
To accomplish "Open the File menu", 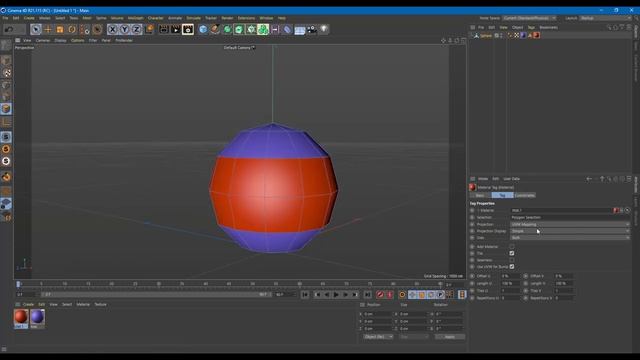I will [5, 18].
